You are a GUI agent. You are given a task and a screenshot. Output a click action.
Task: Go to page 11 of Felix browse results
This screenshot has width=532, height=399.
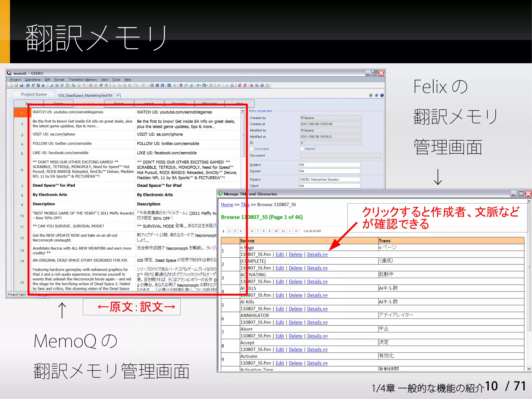click(283, 231)
